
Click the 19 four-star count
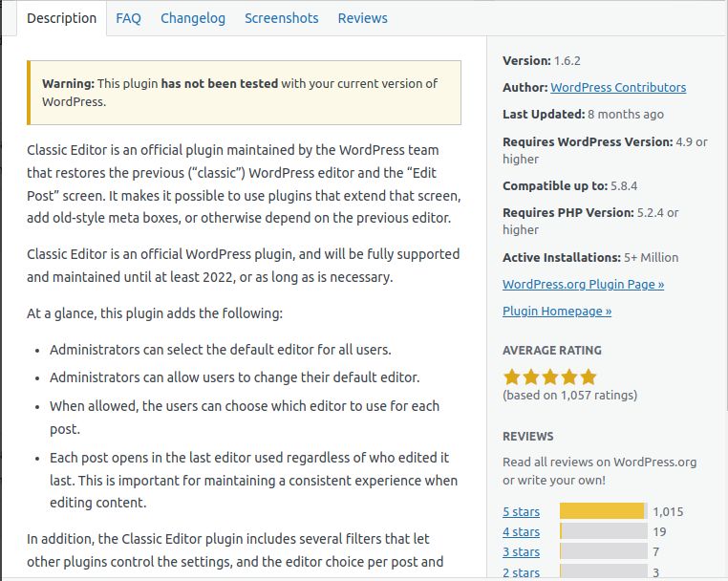click(x=659, y=531)
